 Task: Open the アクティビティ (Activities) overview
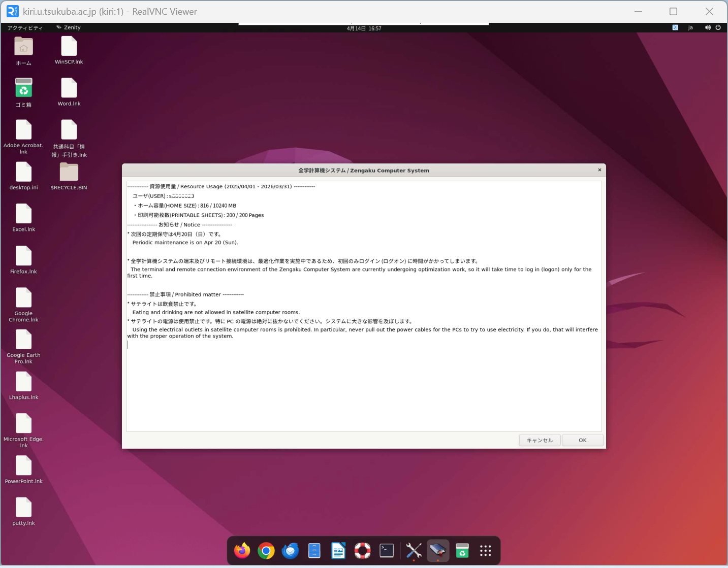pos(25,28)
